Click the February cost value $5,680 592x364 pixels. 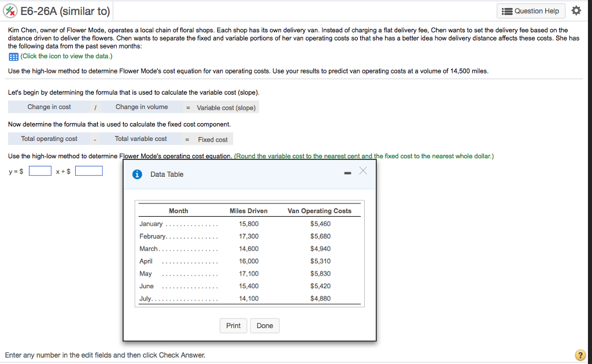(x=320, y=236)
